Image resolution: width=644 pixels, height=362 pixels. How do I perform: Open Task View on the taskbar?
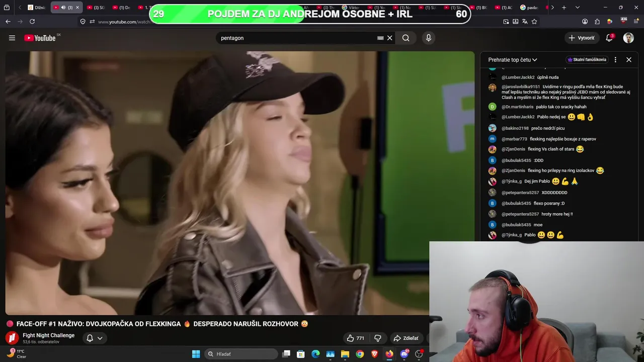(286, 354)
